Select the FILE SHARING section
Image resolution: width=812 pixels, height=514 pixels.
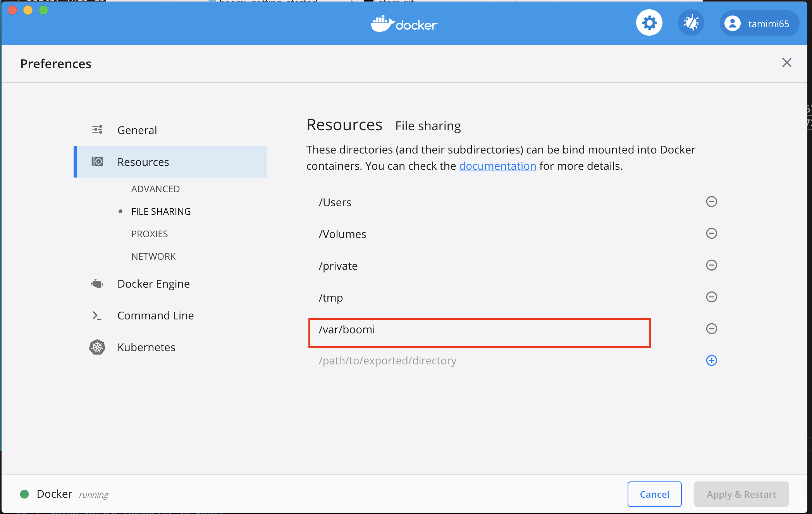click(x=161, y=211)
